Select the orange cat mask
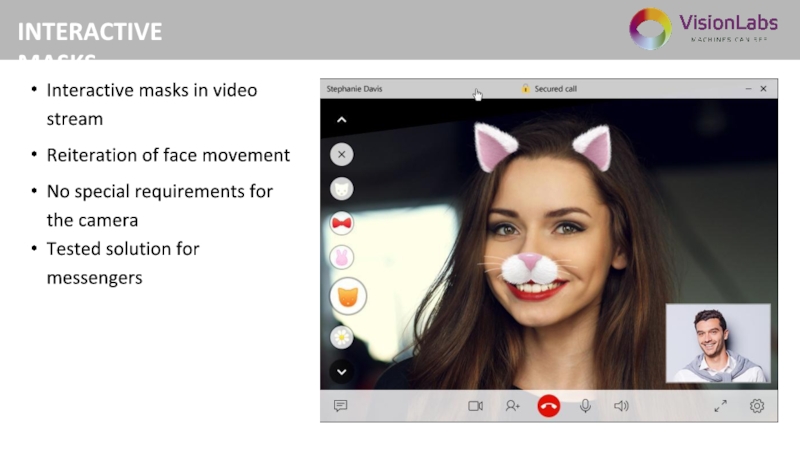This screenshot has width=800, height=450. pos(348,296)
